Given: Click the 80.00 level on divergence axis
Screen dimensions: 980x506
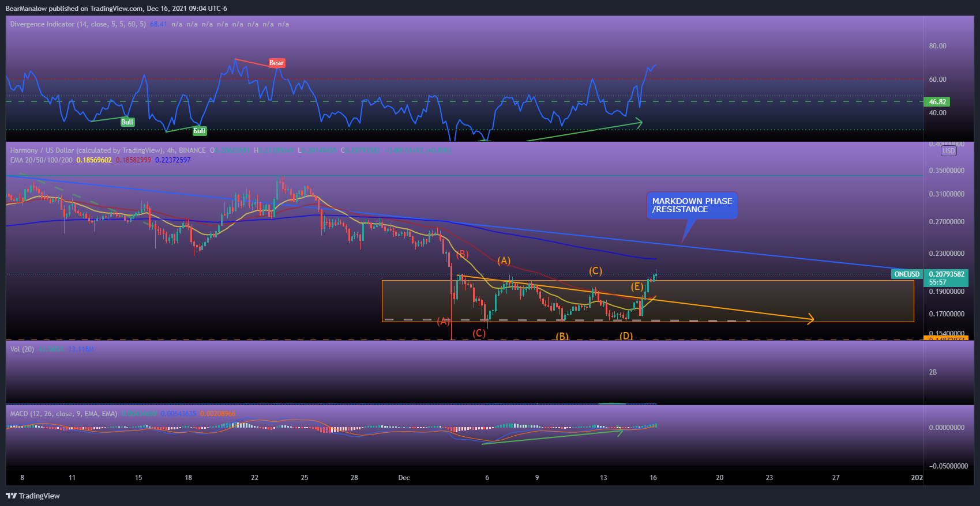Looking at the screenshot, I should [938, 46].
